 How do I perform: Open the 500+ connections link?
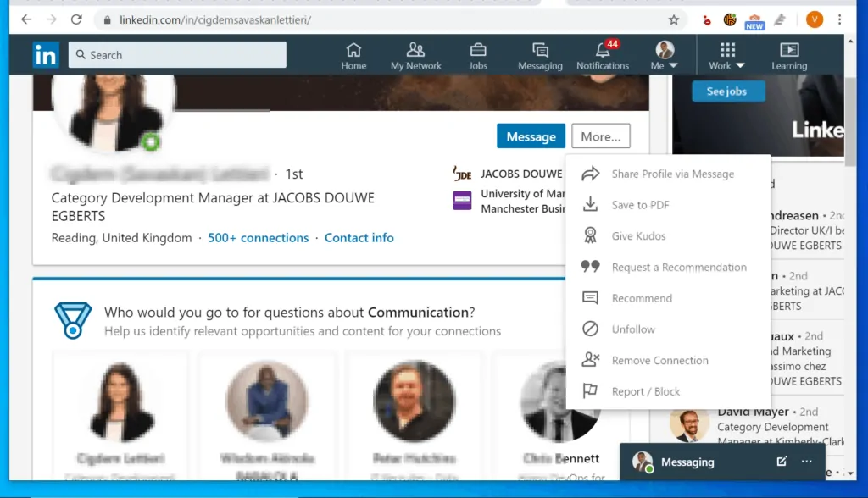pos(258,237)
